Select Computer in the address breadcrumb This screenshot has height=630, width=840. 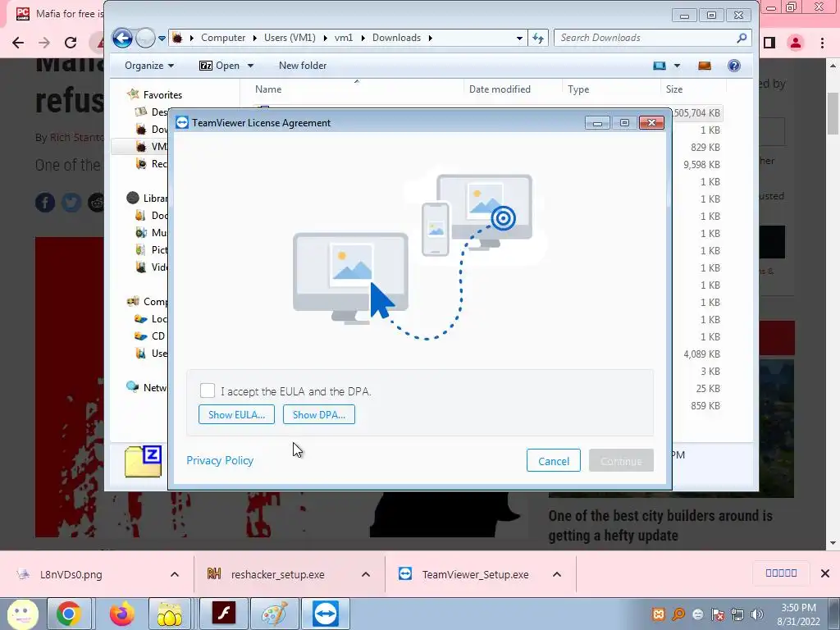[x=223, y=38]
